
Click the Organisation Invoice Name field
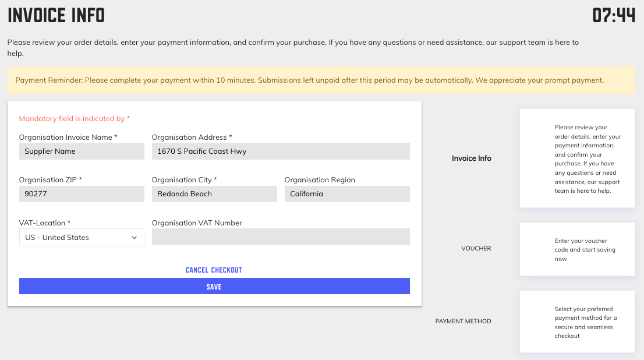(x=82, y=151)
